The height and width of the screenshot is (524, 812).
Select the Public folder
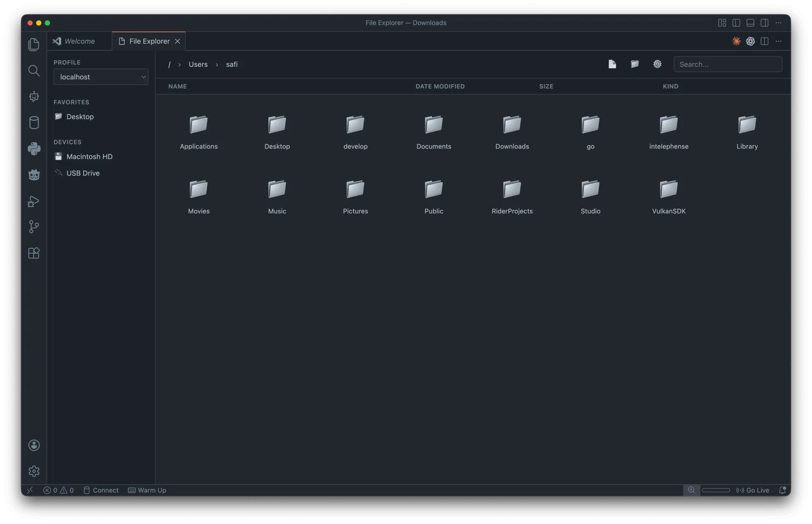(433, 196)
